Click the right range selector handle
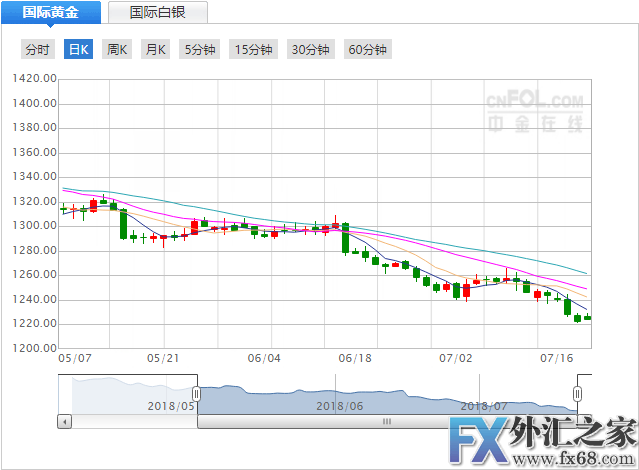This screenshot has width=639, height=470. coord(577,394)
